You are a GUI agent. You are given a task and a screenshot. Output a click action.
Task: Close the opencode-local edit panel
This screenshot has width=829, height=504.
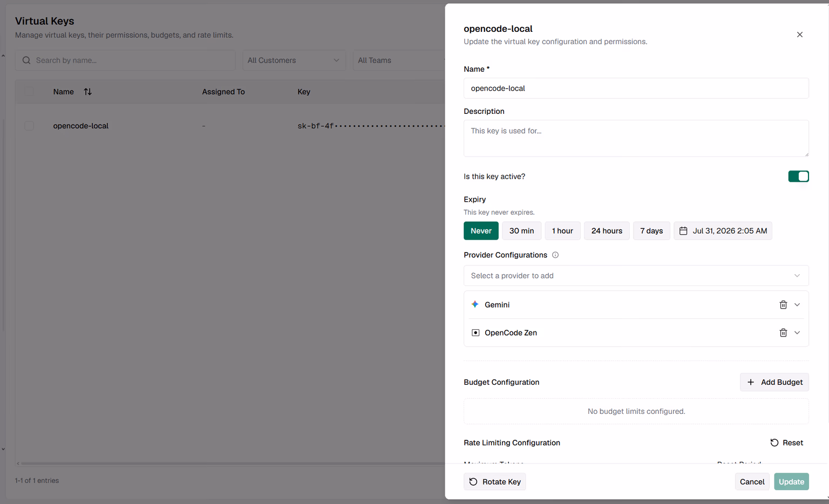799,35
